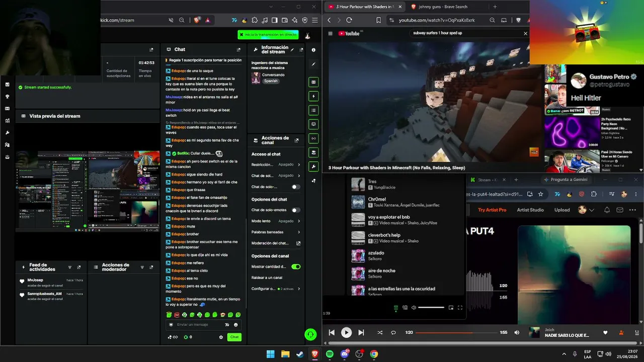This screenshot has height=362, width=644.
Task: Send message with green Chat button
Action: coord(234,337)
